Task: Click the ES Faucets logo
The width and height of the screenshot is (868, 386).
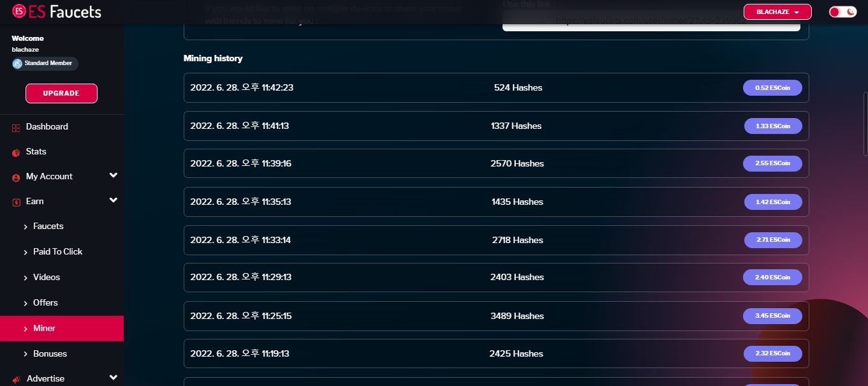Action: click(56, 11)
